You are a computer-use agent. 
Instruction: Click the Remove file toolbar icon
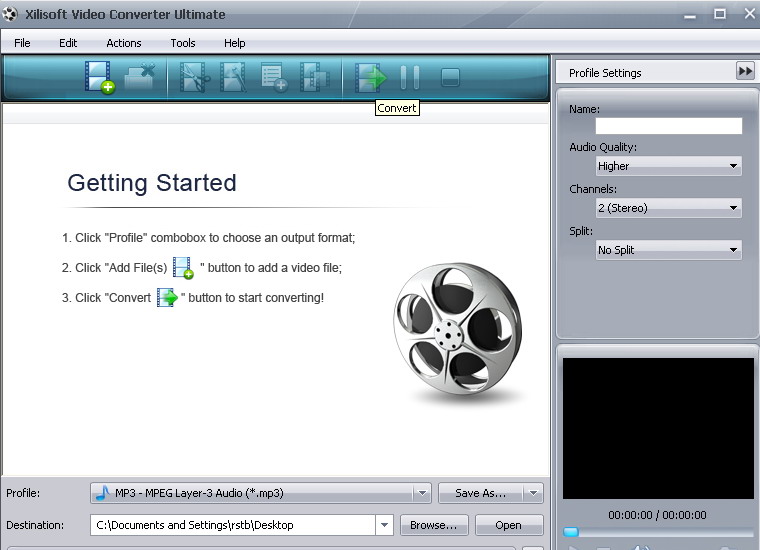point(140,77)
